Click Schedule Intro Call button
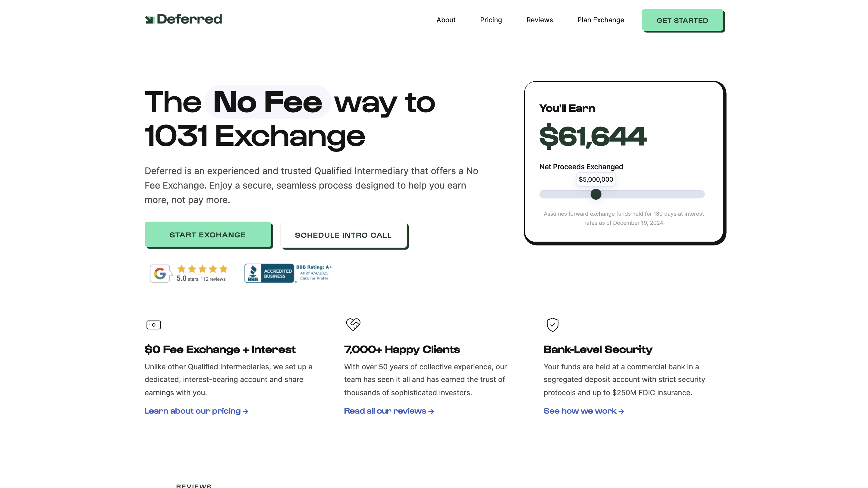This screenshot has width=868, height=488. coord(343,235)
